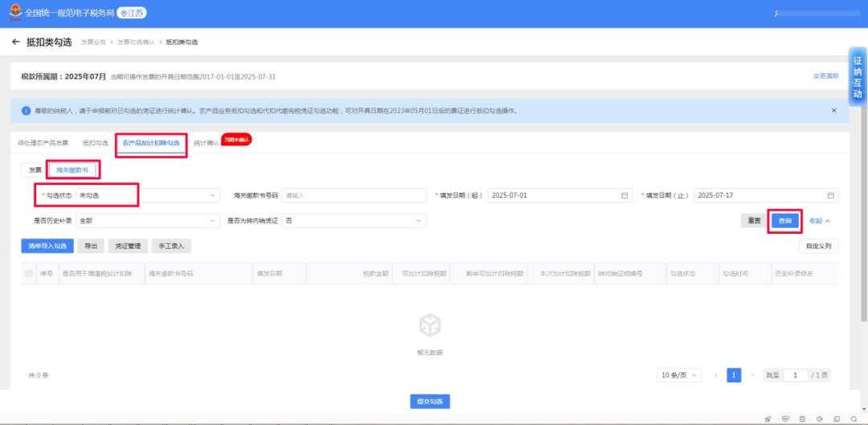Collapse filters with 收起 chevron
868x425 pixels.
(820, 221)
